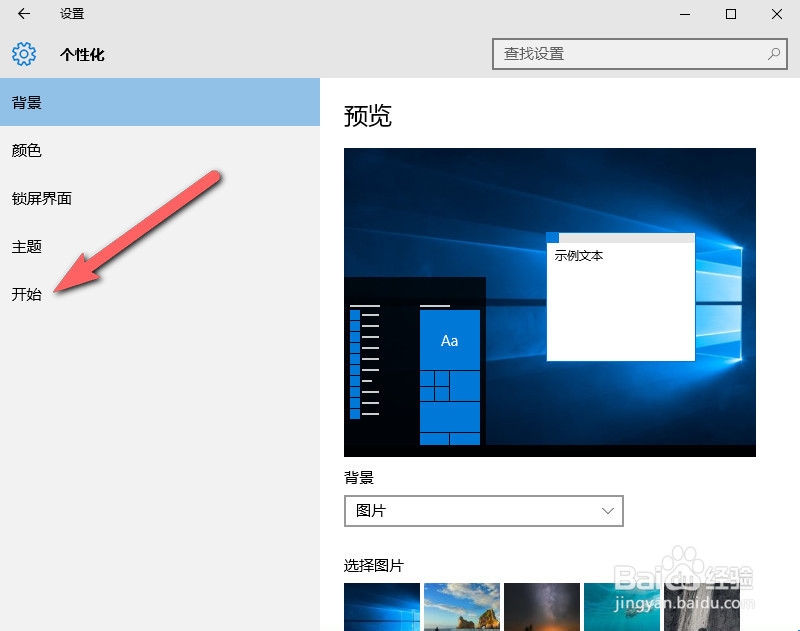800x631 pixels.
Task: Minimize the 设置 window
Action: pos(685,14)
